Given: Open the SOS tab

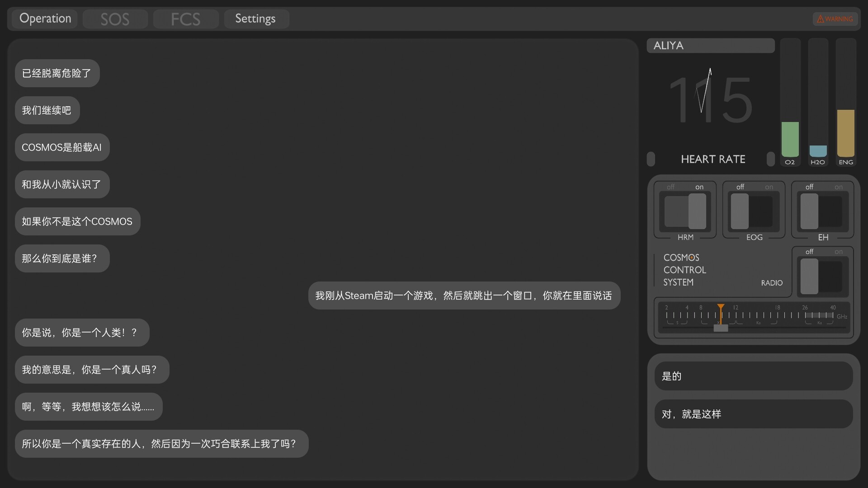Looking at the screenshot, I should coord(115,19).
